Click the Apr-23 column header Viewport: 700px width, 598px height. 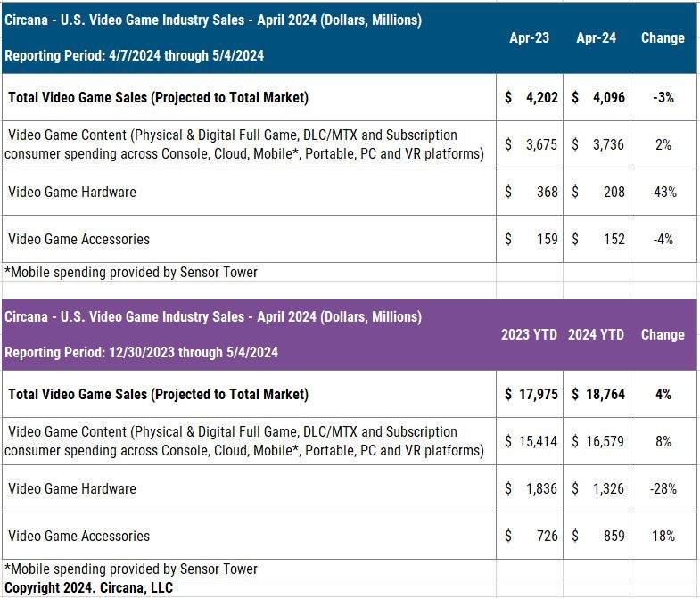[529, 38]
